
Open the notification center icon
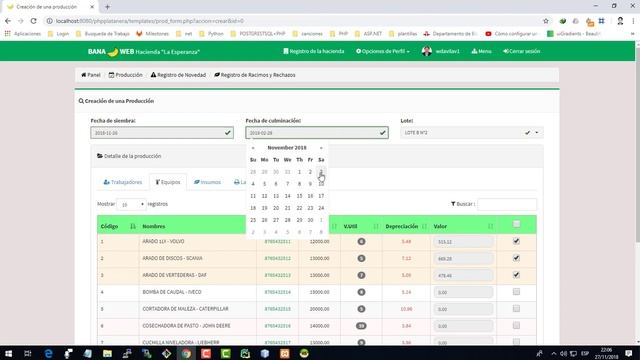[x=629, y=353]
